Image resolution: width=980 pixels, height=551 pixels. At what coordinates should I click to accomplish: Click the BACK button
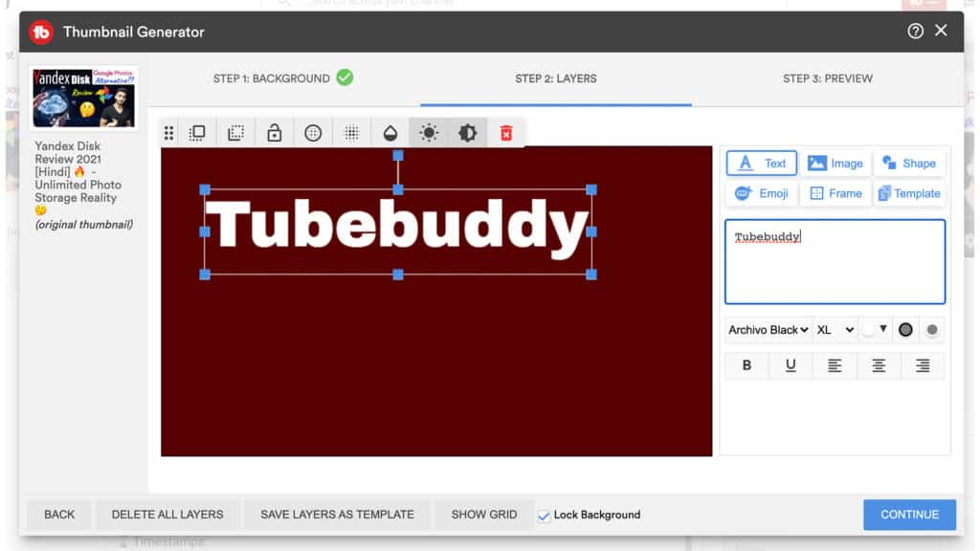[59, 515]
